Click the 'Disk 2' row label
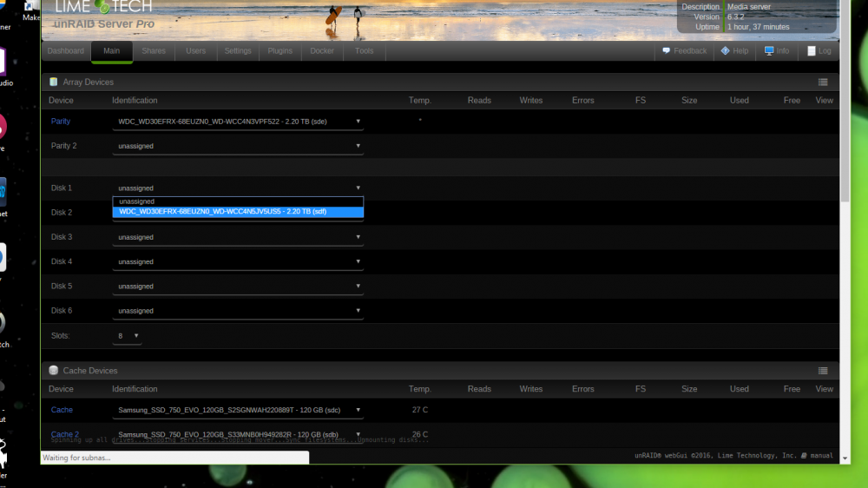Image resolution: width=868 pixels, height=488 pixels. (x=62, y=213)
